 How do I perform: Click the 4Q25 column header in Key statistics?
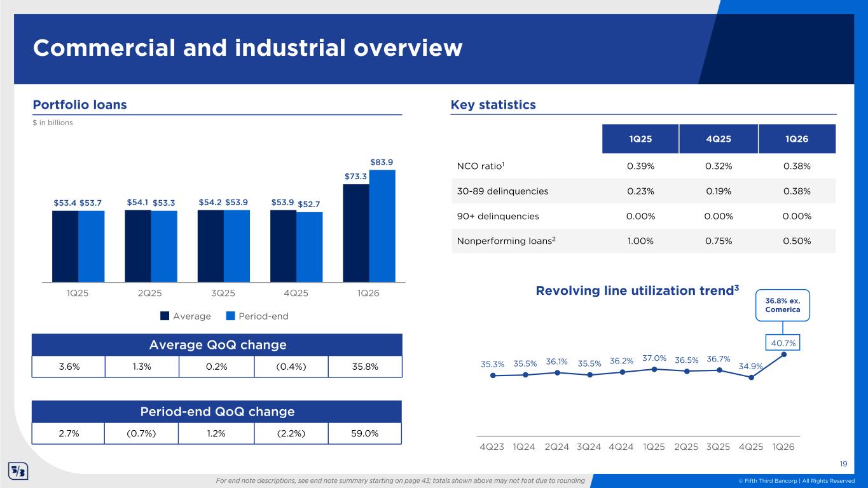(718, 139)
